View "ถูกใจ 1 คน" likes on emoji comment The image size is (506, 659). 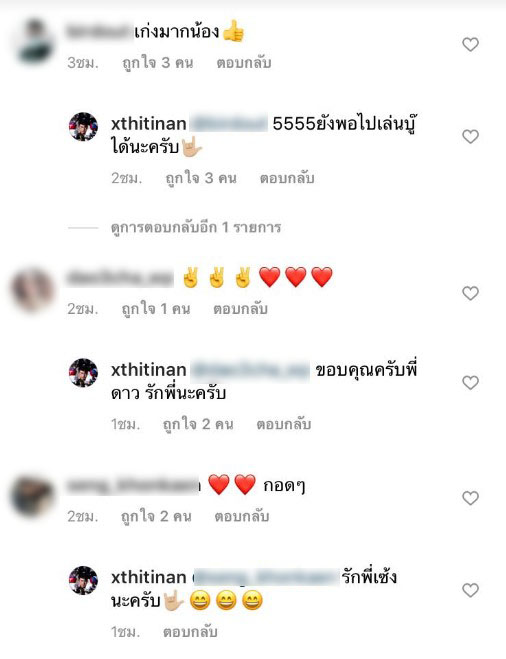(156, 309)
